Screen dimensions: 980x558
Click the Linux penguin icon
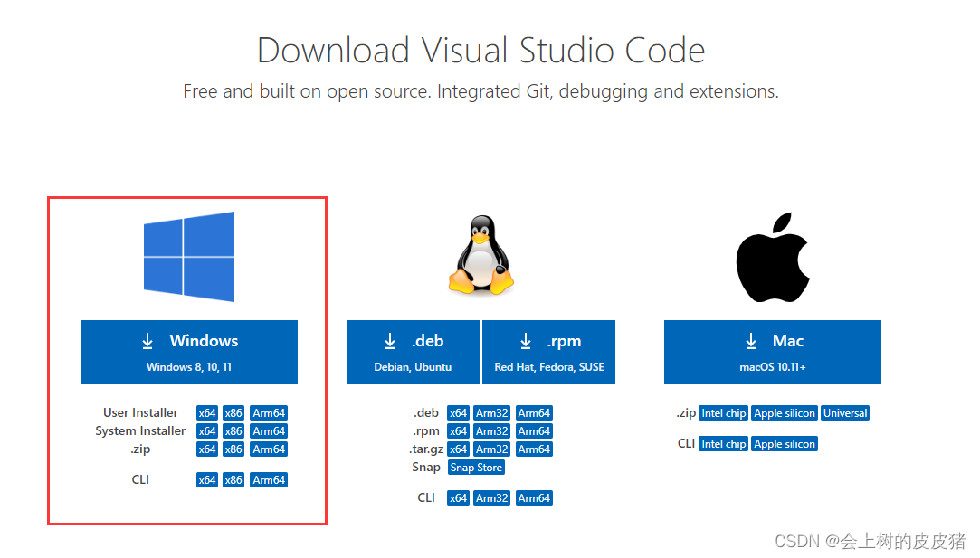pyautogui.click(x=481, y=255)
